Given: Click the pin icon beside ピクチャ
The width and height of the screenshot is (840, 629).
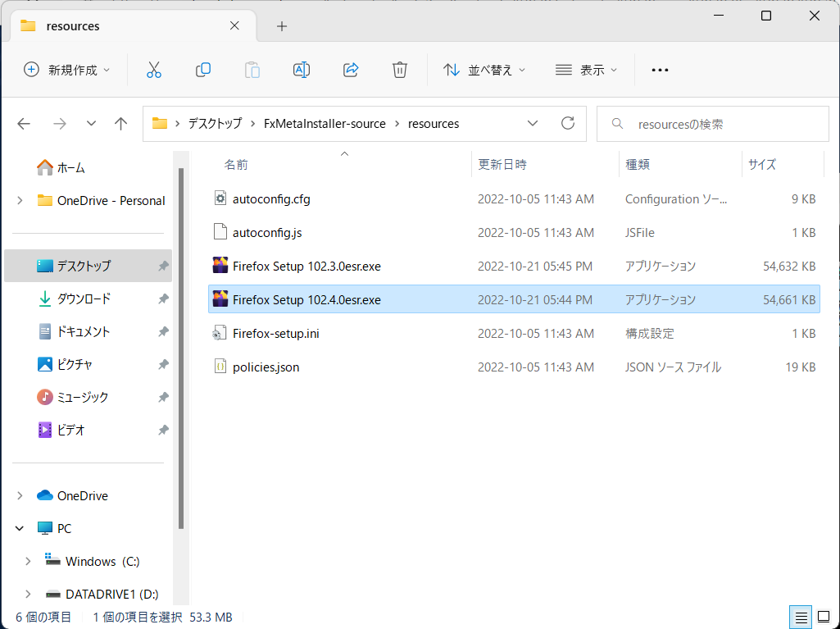Looking at the screenshot, I should pyautogui.click(x=163, y=365).
